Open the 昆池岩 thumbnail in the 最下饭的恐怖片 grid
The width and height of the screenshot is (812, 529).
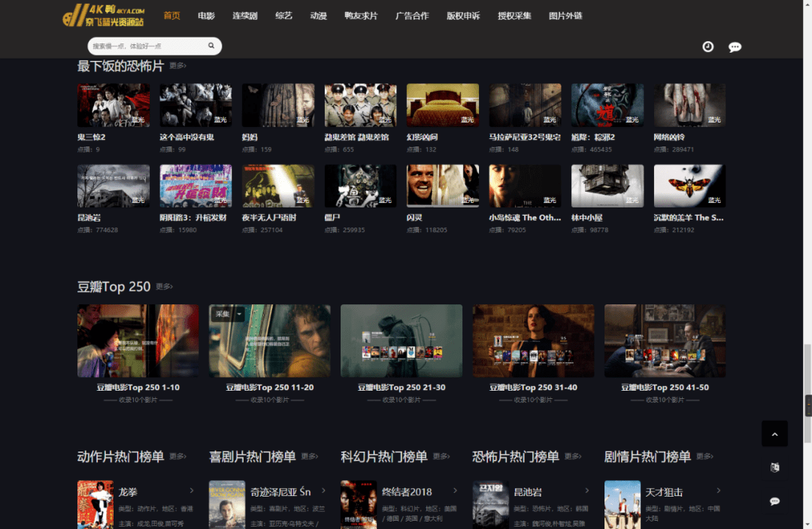pos(114,186)
